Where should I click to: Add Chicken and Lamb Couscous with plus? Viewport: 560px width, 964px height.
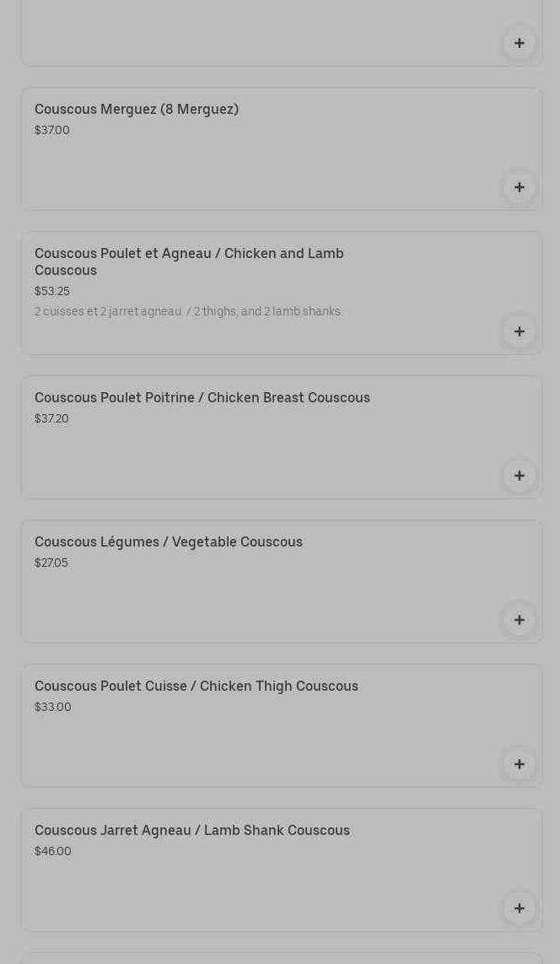tap(520, 331)
